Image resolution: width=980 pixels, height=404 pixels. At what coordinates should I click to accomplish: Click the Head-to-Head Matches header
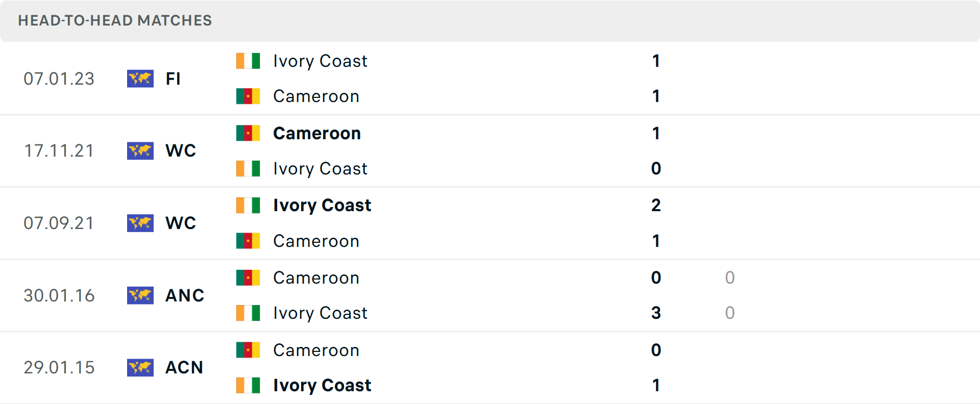click(x=115, y=20)
